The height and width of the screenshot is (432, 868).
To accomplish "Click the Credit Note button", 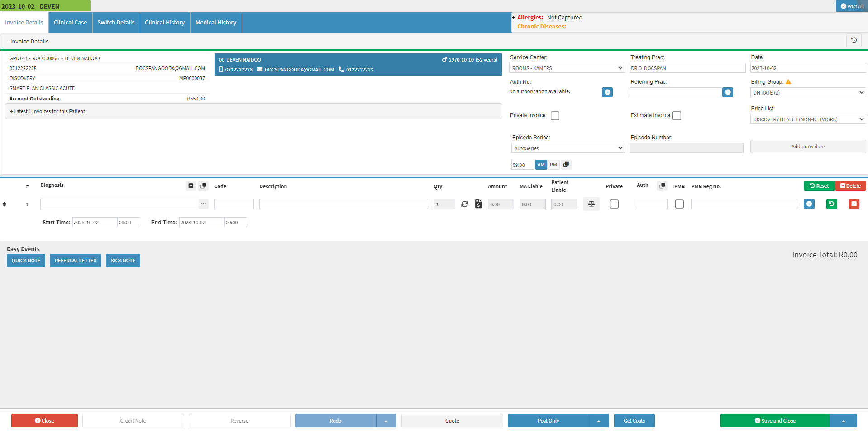I will [x=133, y=421].
